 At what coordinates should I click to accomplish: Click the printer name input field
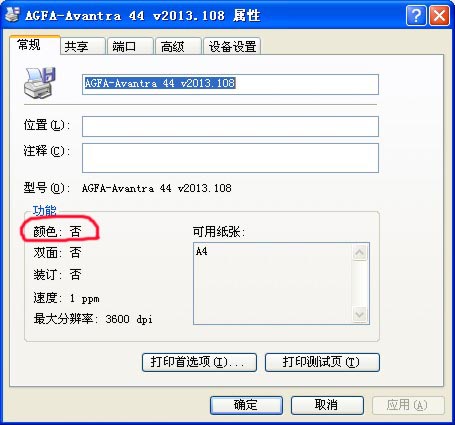click(x=230, y=84)
